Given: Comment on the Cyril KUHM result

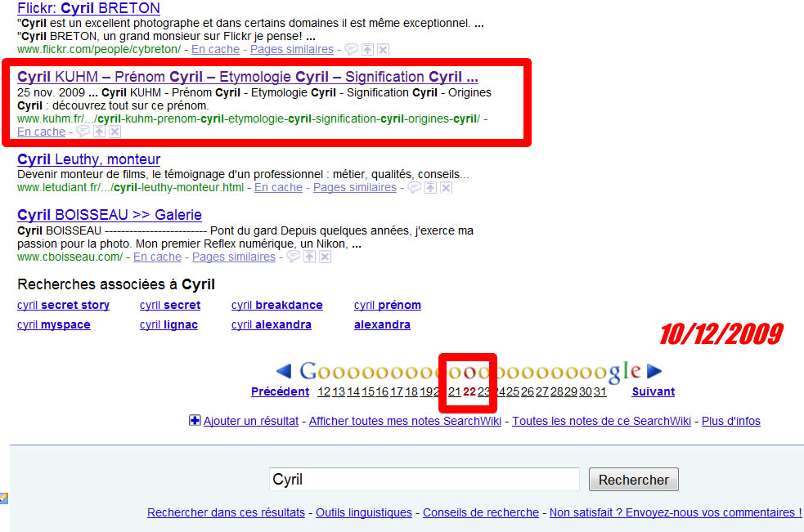Looking at the screenshot, I should click(x=83, y=132).
